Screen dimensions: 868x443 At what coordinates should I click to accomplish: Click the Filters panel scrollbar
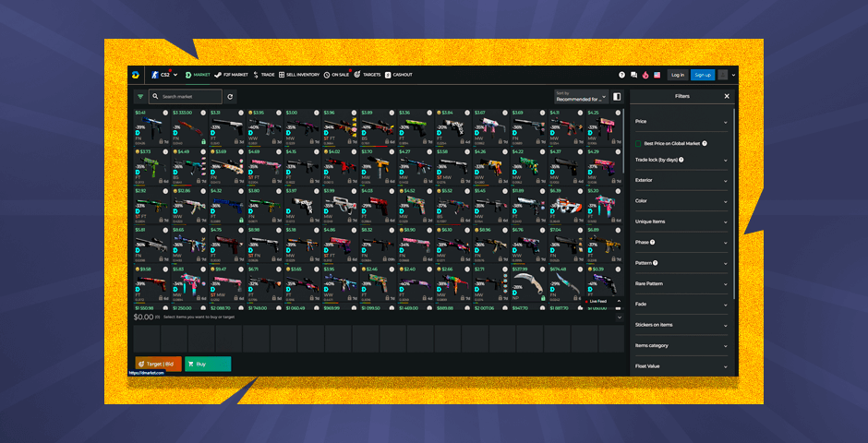[x=735, y=202]
